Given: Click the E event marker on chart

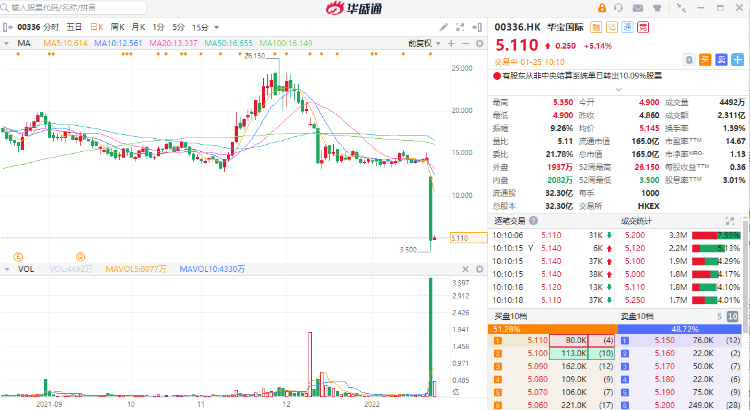Looking at the screenshot, I should (18, 257).
